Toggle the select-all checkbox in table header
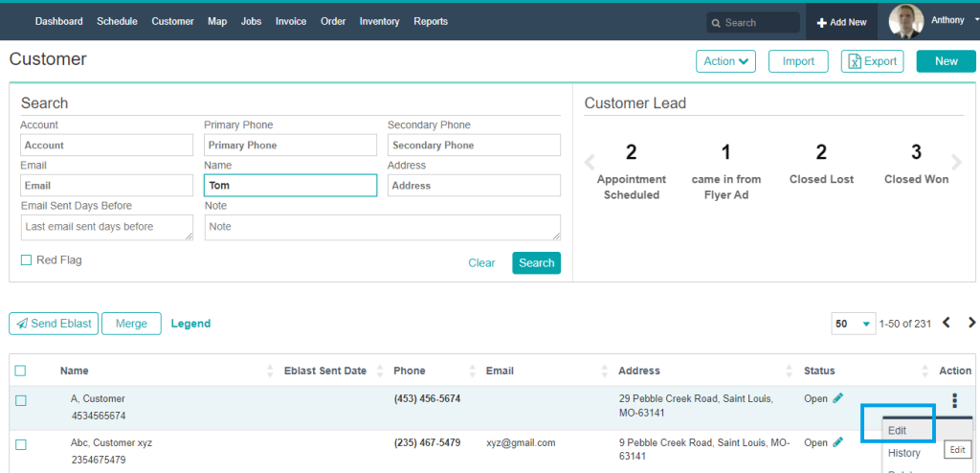 21,372
